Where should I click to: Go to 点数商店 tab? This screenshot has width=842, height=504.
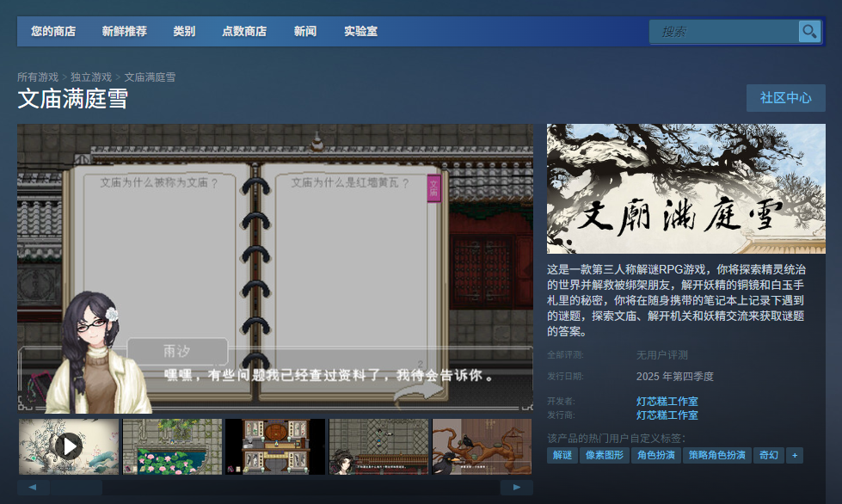click(x=244, y=32)
